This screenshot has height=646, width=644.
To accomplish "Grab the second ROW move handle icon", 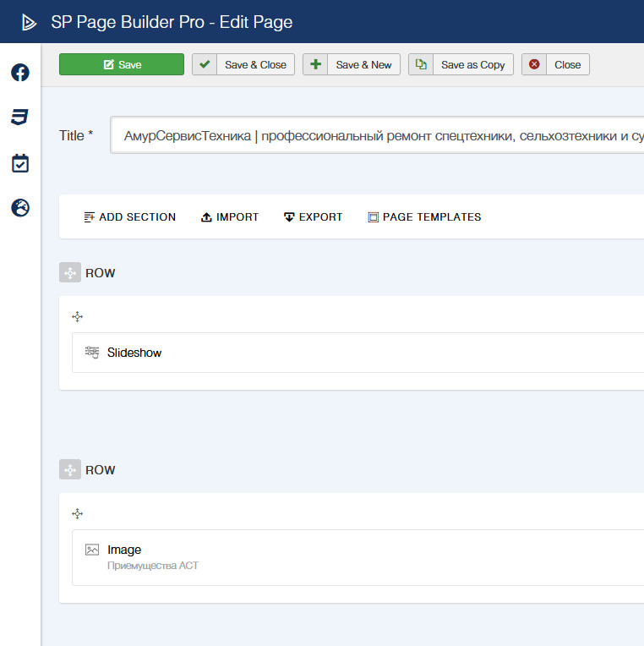I will coord(70,470).
